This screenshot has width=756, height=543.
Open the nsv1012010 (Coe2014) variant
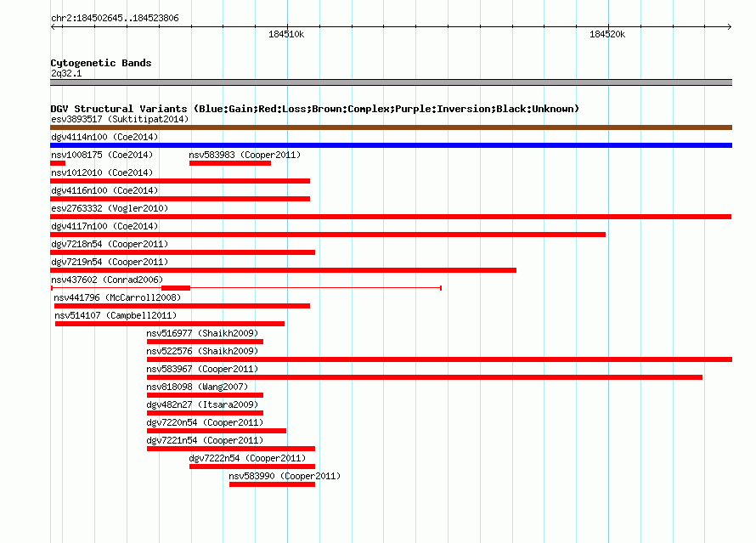pyautogui.click(x=102, y=173)
